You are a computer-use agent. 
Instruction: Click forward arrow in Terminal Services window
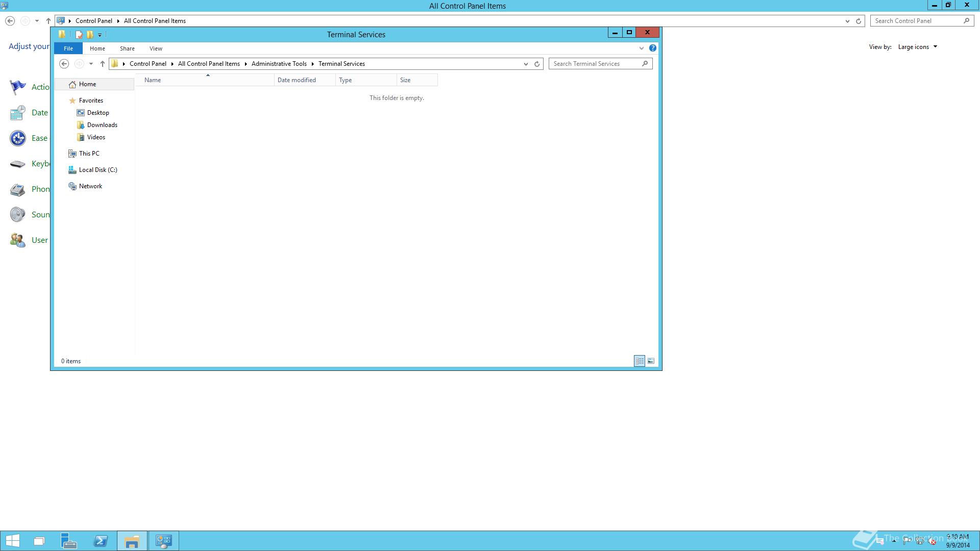pyautogui.click(x=79, y=64)
